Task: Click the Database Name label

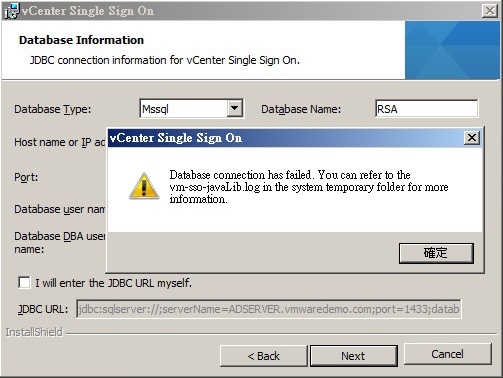Action: pos(301,109)
